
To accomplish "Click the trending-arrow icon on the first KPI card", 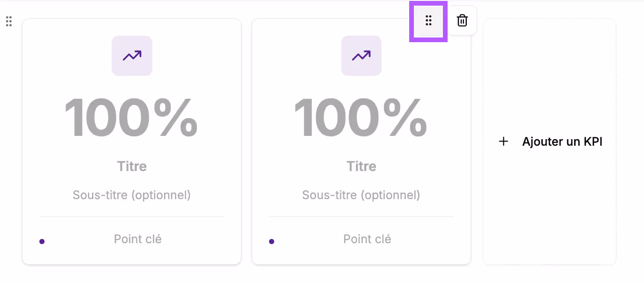I will coord(132,55).
